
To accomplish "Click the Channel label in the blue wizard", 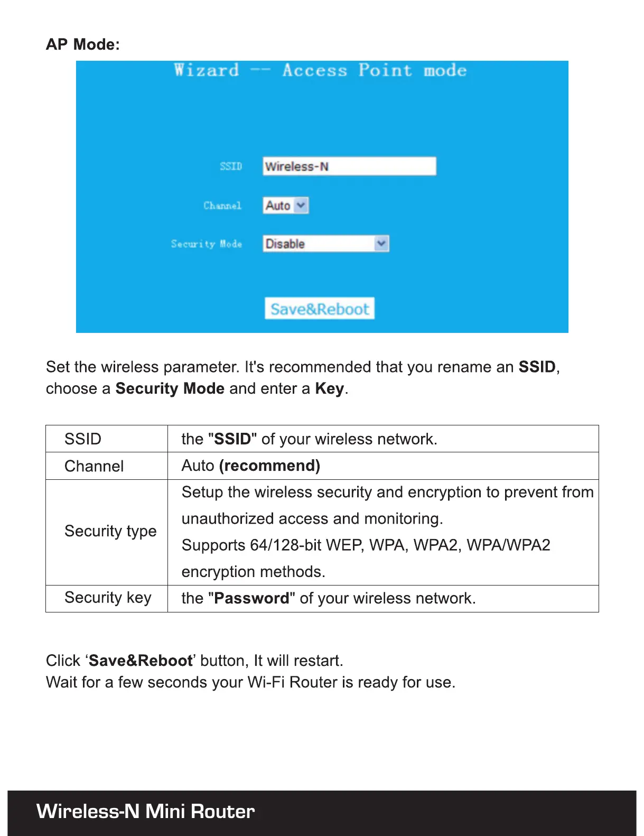I will 222,206.
